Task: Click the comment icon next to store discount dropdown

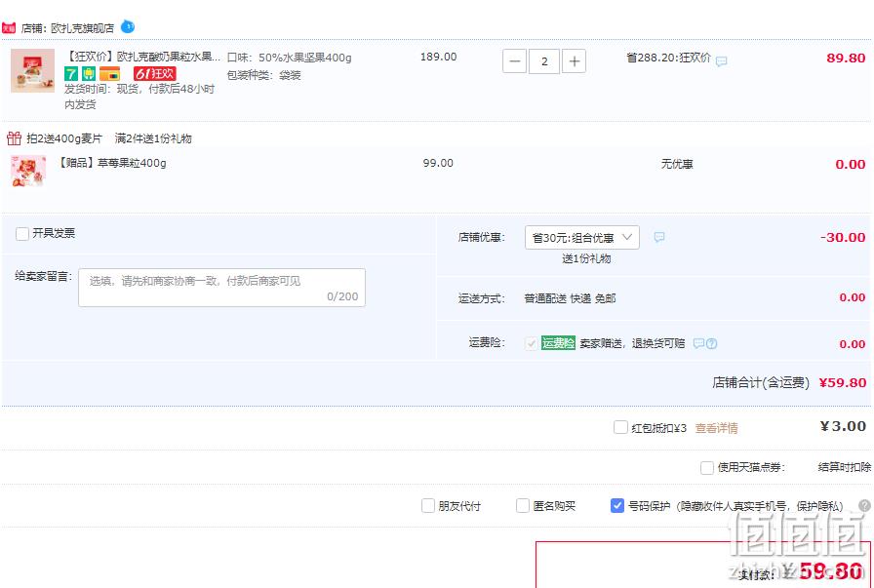Action: coord(659,237)
